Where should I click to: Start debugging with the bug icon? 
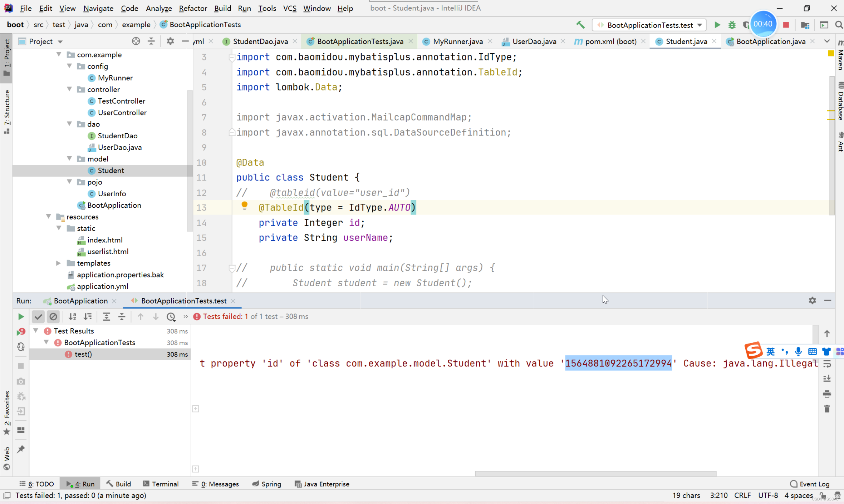pos(732,25)
